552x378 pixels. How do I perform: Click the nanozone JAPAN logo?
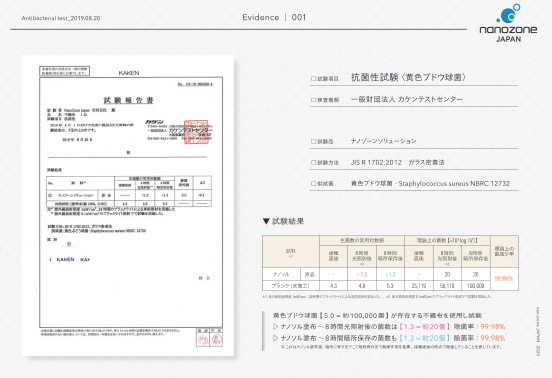[508, 23]
